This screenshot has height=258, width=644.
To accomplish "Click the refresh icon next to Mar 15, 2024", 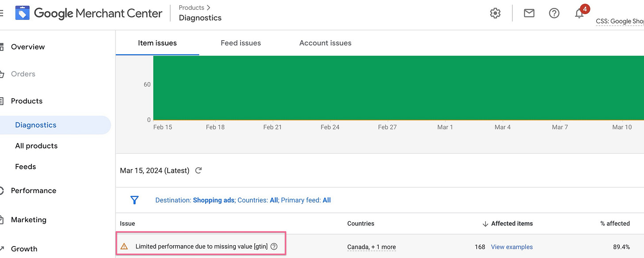I will [x=199, y=171].
